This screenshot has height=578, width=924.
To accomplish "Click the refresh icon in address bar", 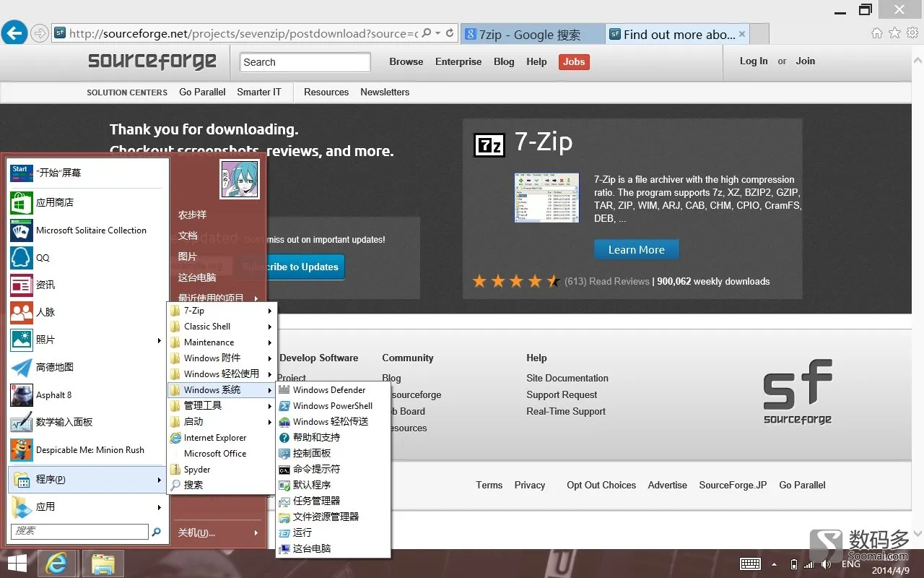I will pyautogui.click(x=450, y=33).
